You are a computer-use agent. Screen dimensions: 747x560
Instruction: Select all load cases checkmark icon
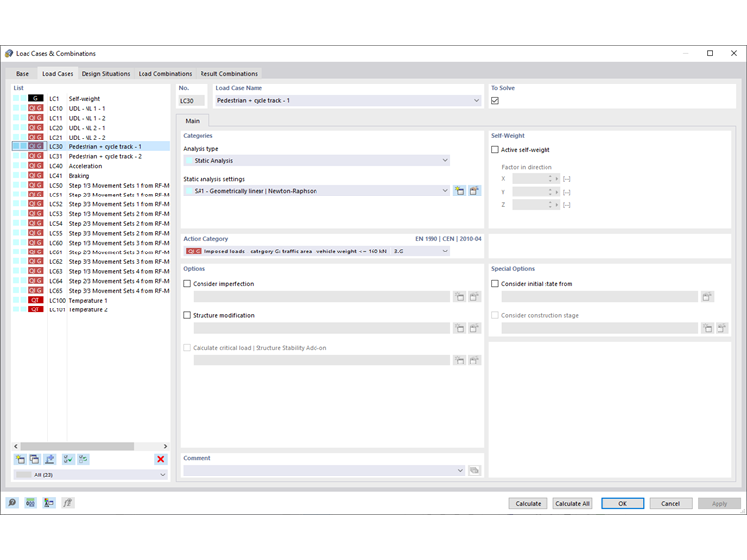68,459
